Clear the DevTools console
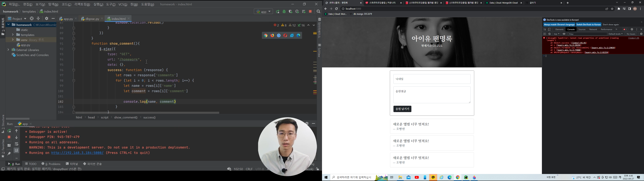The height and width of the screenshot is (181, 644). point(550,34)
